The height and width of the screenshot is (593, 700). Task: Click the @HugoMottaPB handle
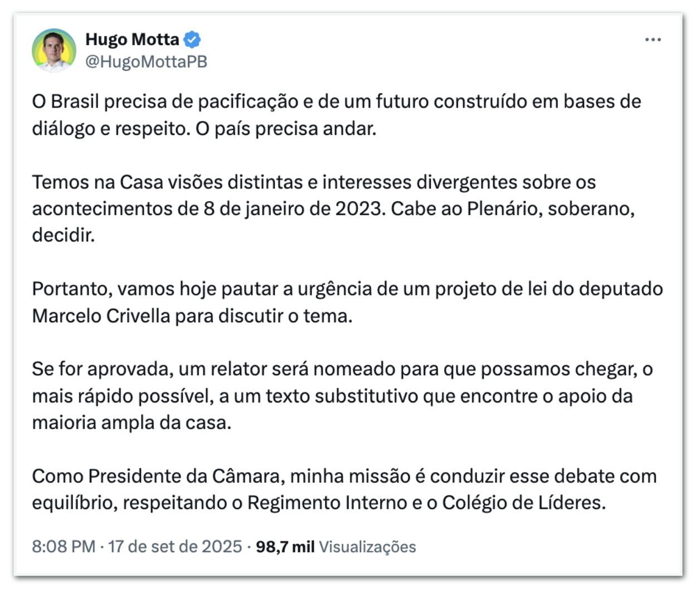pyautogui.click(x=146, y=61)
